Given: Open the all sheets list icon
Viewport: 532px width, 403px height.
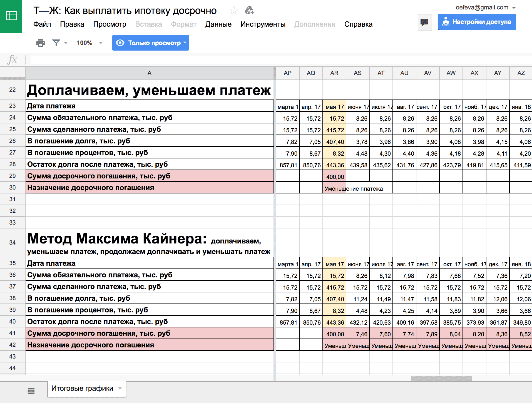Looking at the screenshot, I should tap(31, 391).
